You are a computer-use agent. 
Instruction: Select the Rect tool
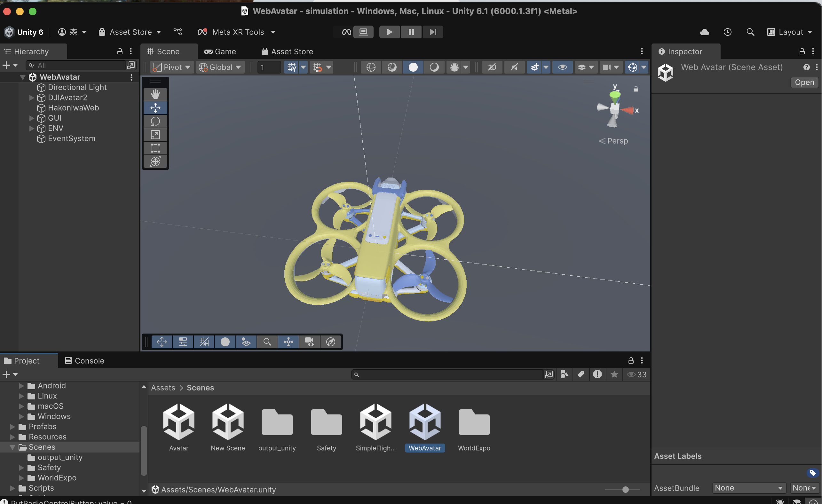[155, 148]
